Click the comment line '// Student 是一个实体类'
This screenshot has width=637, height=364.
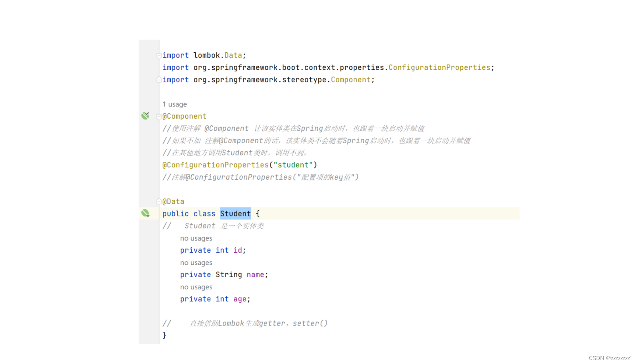[213, 226]
